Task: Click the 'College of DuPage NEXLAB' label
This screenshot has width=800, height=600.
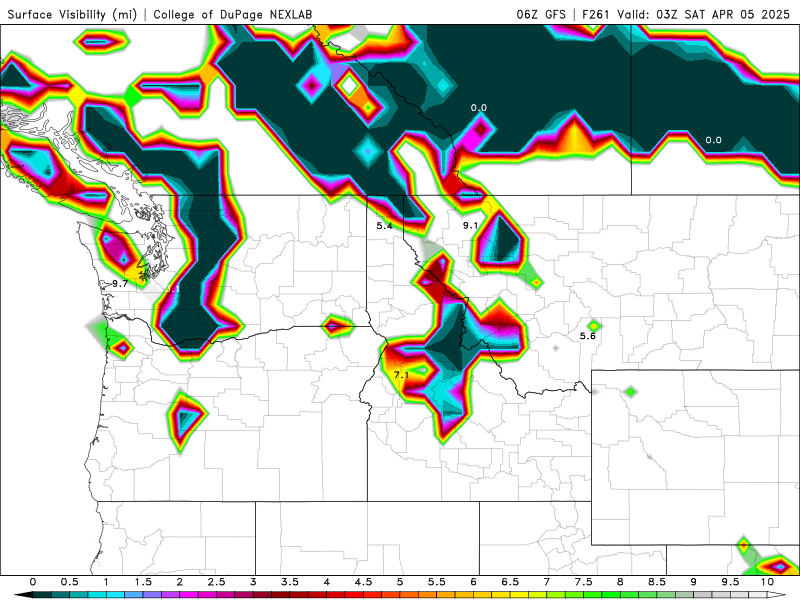Action: tap(232, 14)
